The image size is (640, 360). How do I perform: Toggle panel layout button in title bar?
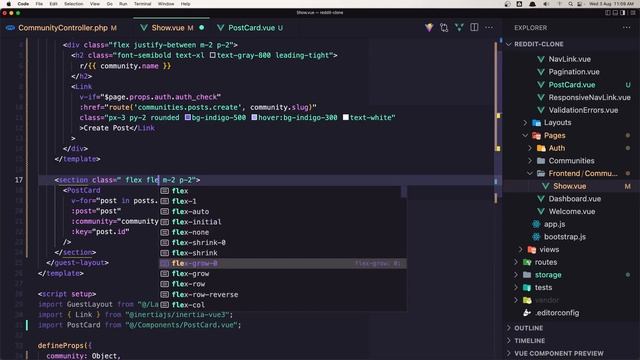coord(615,13)
